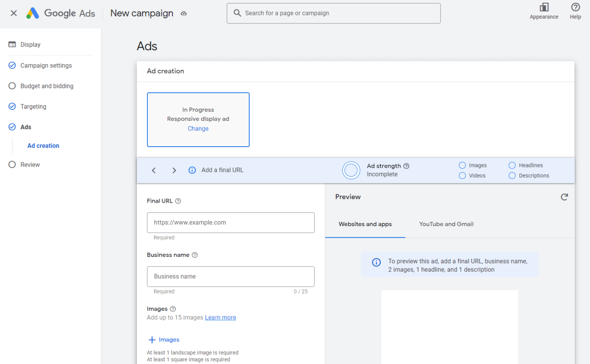Click the Ad strength progress circle
Screen dimensions: 590x364
(351, 170)
